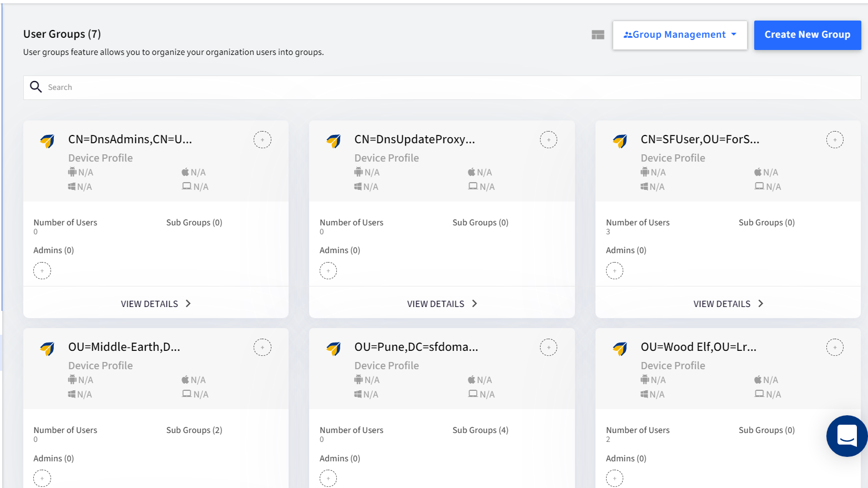Click the dashed add-profile circle on OU=Wood Elf card
The height and width of the screenshot is (488, 868).
pos(835,348)
